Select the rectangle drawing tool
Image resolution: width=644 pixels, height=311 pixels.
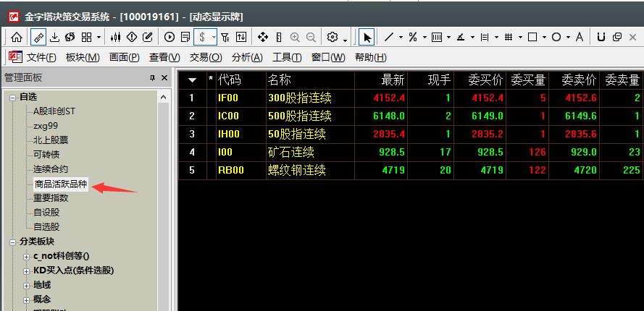coord(532,38)
